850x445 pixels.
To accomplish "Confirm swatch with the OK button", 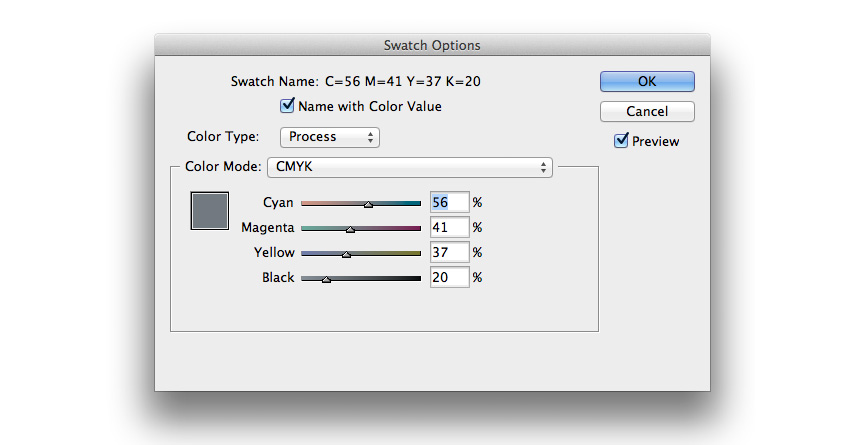I will (x=647, y=81).
